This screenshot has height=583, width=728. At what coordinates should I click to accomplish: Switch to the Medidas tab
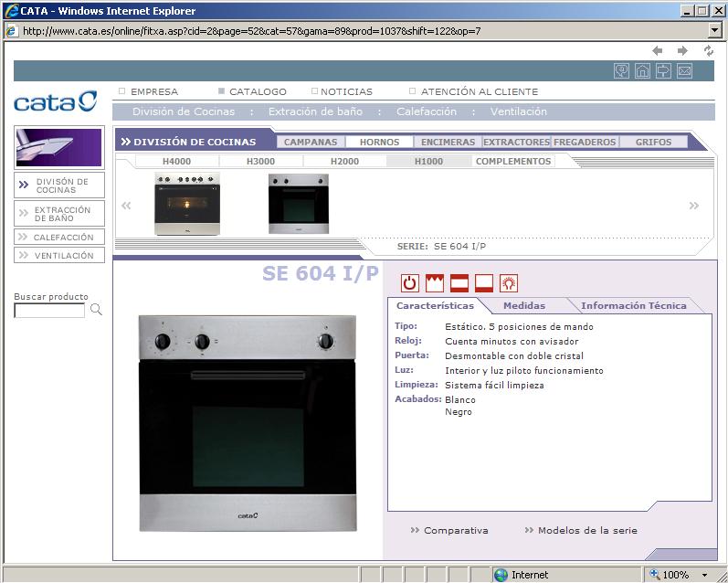[524, 306]
